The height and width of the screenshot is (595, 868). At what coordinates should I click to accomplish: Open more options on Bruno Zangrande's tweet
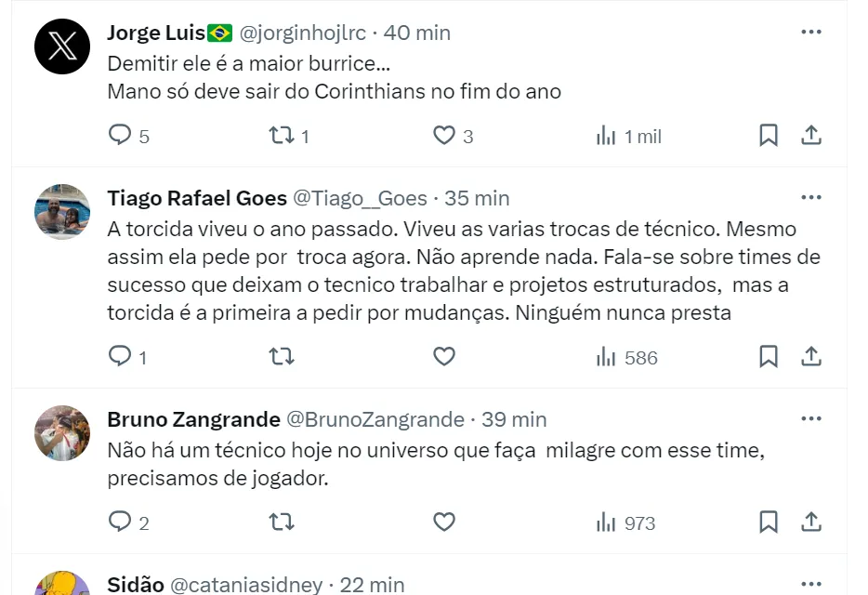[x=811, y=419]
